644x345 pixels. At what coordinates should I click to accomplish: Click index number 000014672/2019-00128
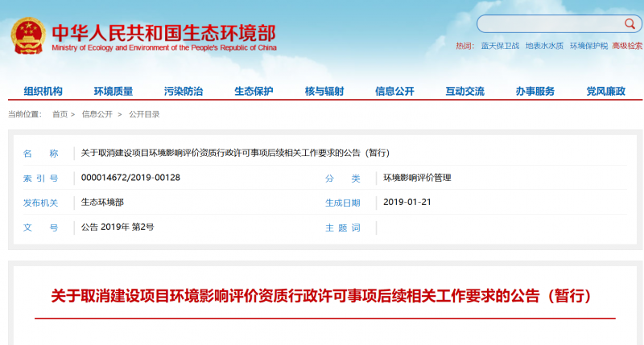tap(130, 178)
